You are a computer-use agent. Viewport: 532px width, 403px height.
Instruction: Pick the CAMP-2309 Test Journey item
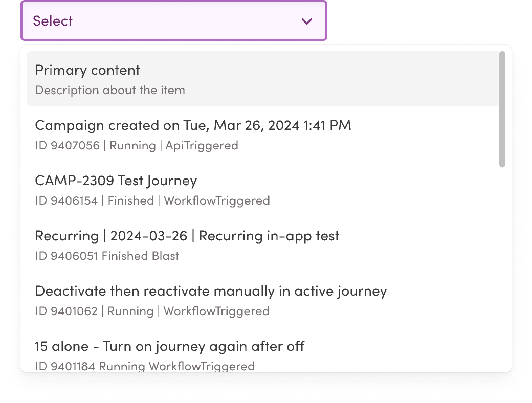click(x=116, y=181)
